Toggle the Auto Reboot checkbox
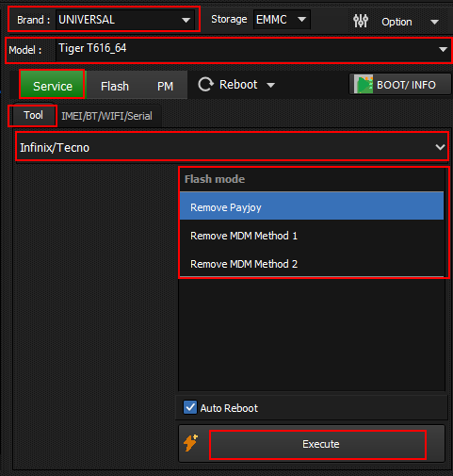The width and height of the screenshot is (453, 476). [190, 407]
